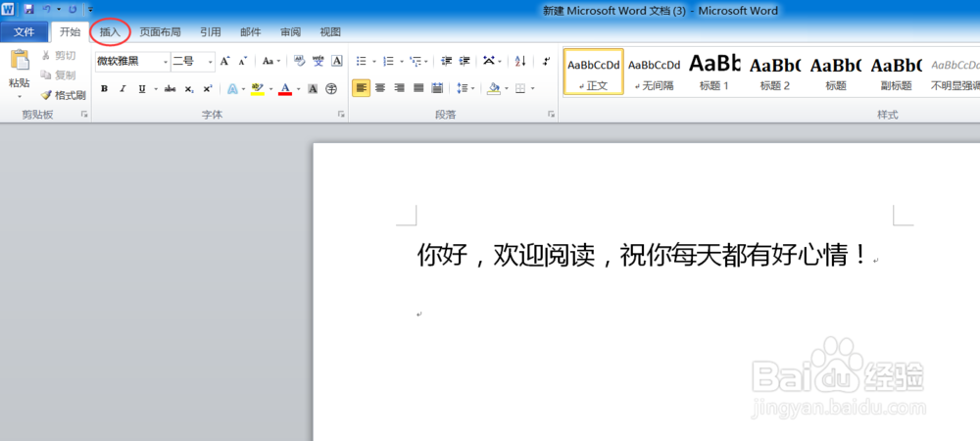The height and width of the screenshot is (441, 980).
Task: Decrease paragraph indent
Action: 446,61
